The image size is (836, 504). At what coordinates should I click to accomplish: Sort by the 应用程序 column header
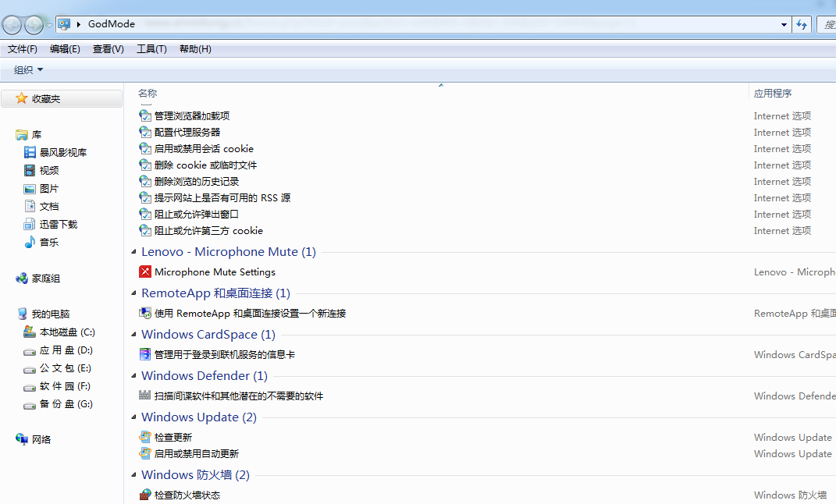[x=773, y=94]
